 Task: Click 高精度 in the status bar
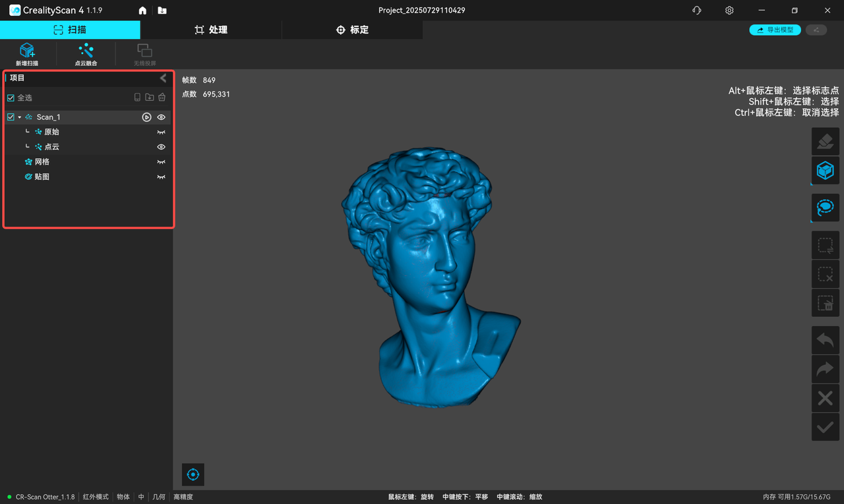(x=183, y=497)
